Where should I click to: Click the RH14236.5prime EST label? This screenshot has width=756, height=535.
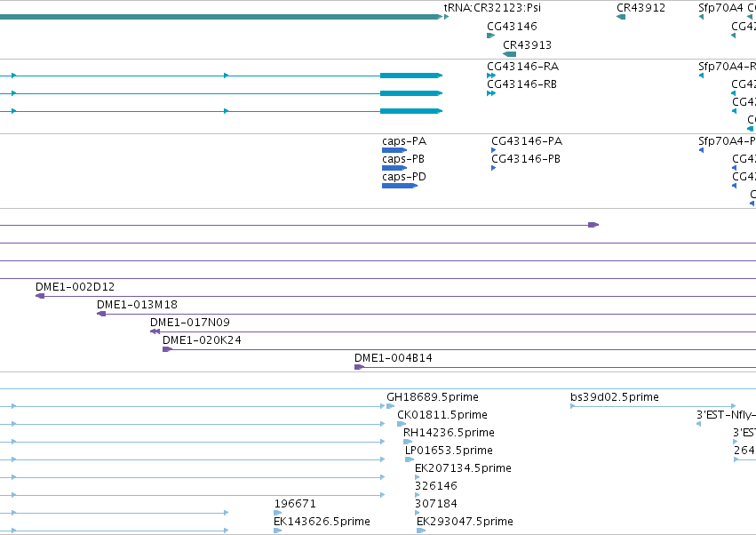pos(449,433)
